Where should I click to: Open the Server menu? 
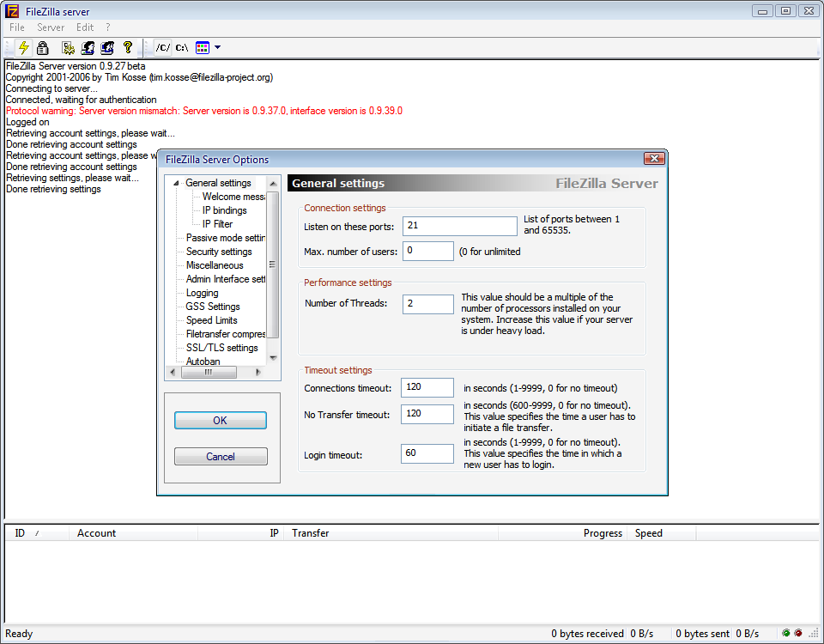coord(51,27)
